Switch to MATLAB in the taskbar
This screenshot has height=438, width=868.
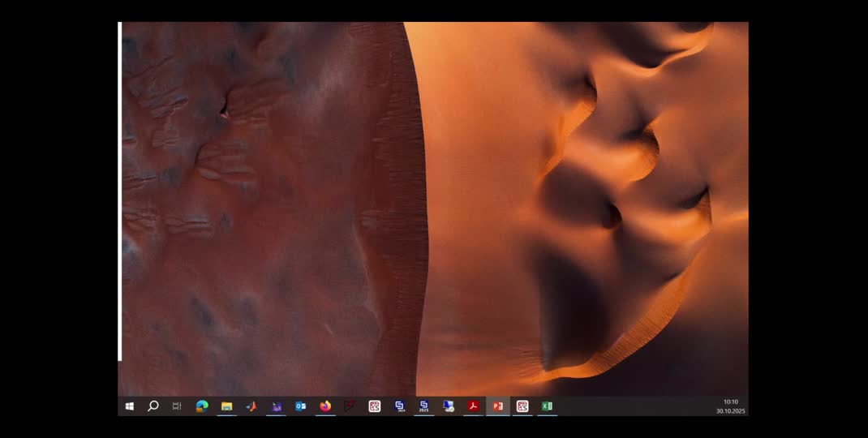coord(251,406)
